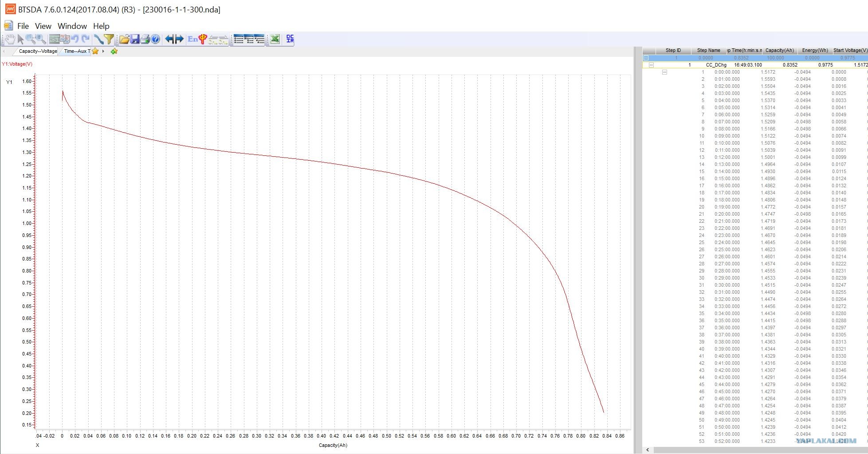Switch to the Time--Aux T tab
The height and width of the screenshot is (454, 868).
coord(77,51)
